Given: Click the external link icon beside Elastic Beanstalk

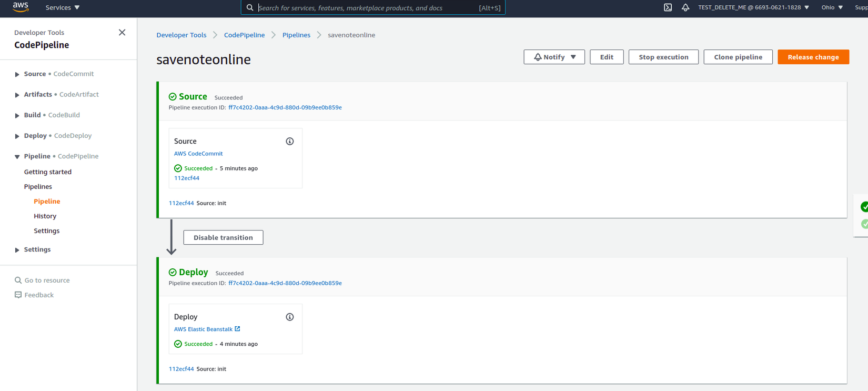Looking at the screenshot, I should pos(237,329).
